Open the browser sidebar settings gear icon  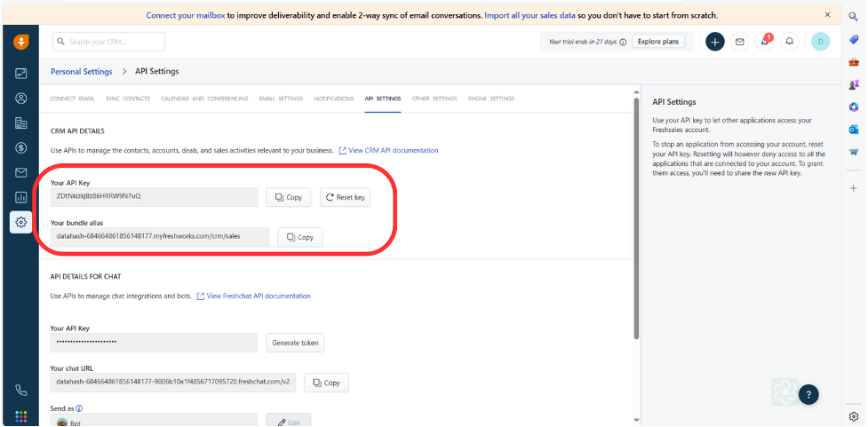pos(853,416)
